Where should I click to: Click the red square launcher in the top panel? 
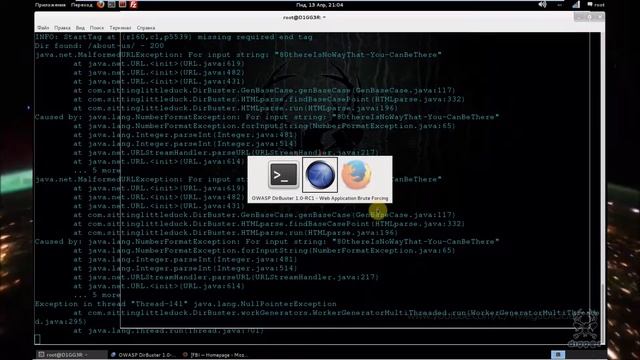[122, 5]
